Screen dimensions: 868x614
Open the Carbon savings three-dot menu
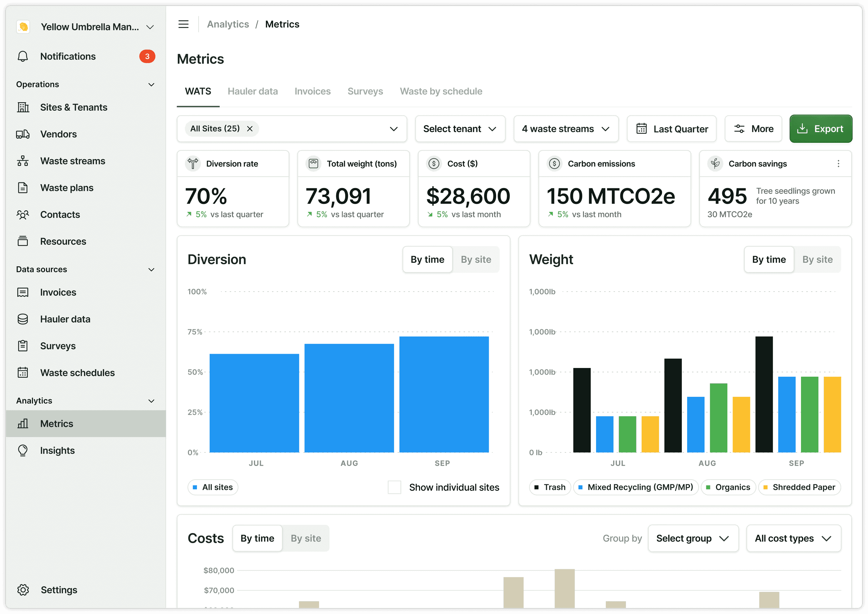(x=838, y=164)
